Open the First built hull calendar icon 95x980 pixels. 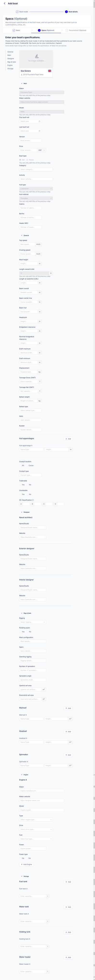[x=40, y=121]
